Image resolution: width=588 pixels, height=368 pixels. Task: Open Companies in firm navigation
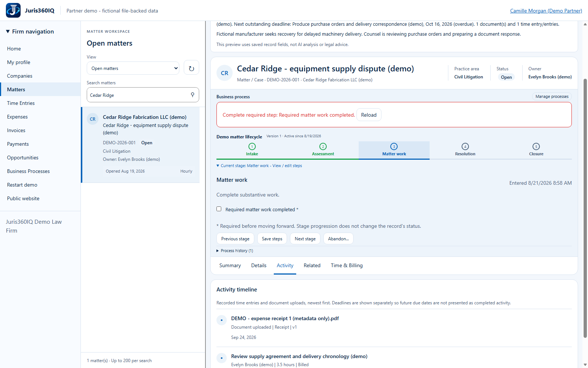pyautogui.click(x=40, y=76)
